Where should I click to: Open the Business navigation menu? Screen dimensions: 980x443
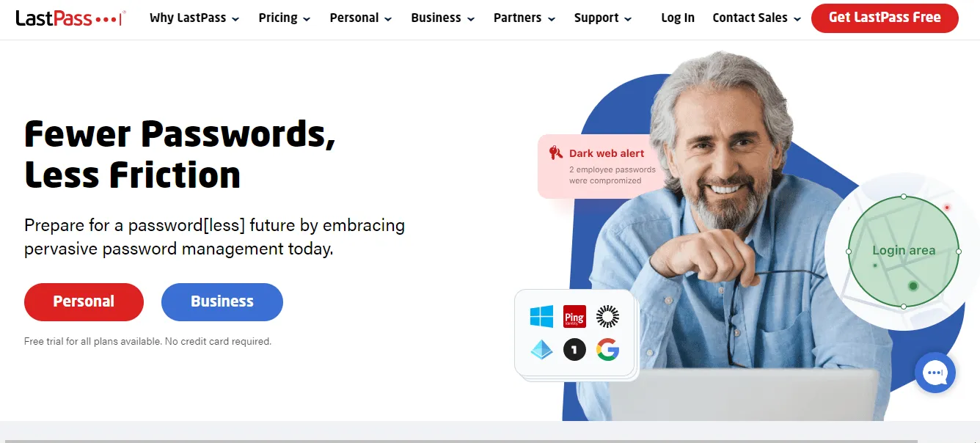click(x=443, y=18)
